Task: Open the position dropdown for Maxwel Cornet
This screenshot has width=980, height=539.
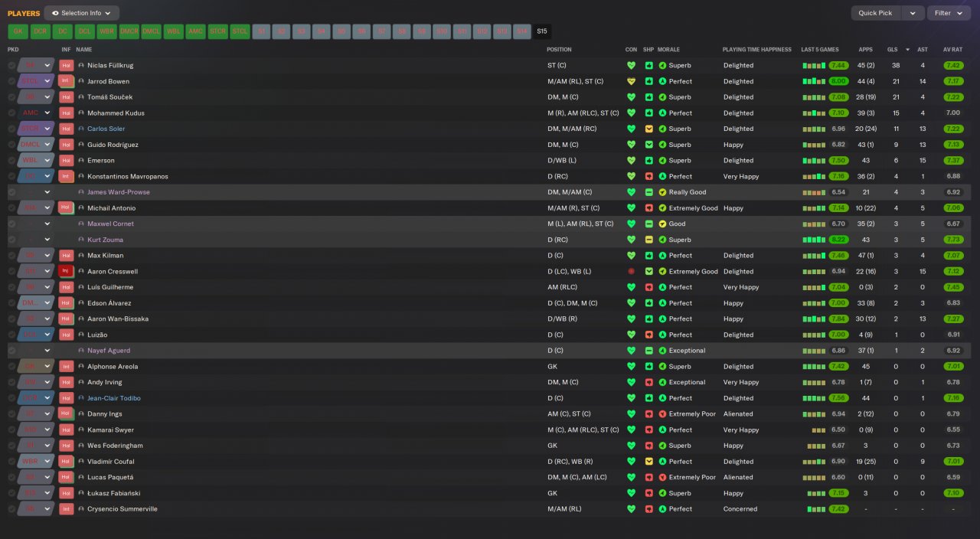Action: point(47,224)
